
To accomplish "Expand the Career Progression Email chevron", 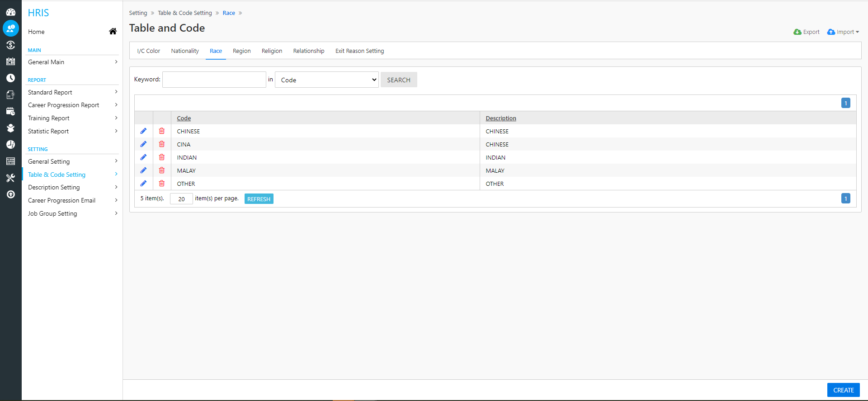I will (116, 200).
